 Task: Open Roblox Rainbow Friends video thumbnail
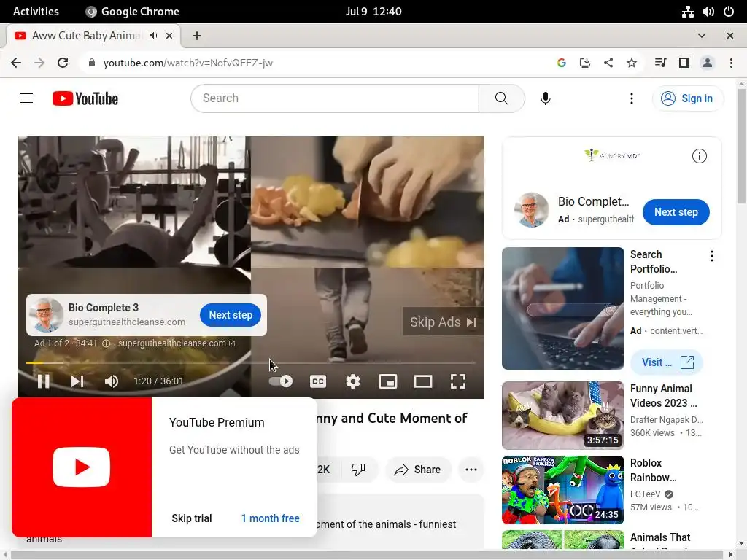[562, 489]
